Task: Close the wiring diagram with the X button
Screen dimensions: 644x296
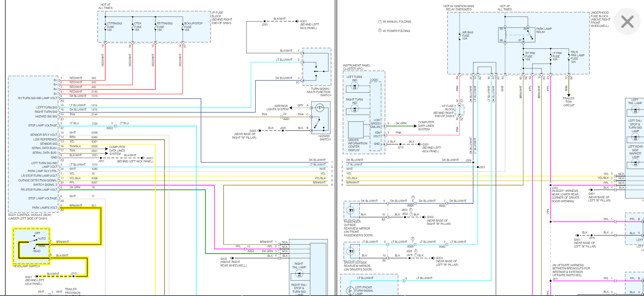Action: point(627,22)
